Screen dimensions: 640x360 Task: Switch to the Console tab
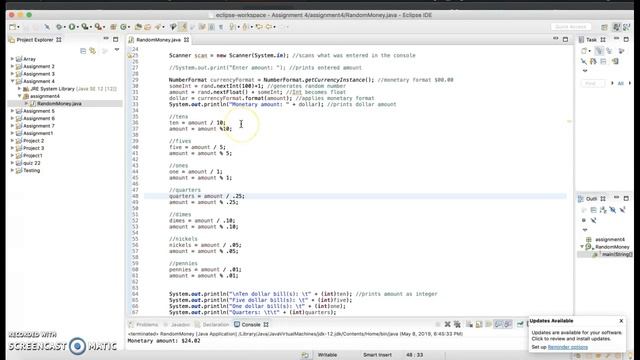(x=251, y=324)
